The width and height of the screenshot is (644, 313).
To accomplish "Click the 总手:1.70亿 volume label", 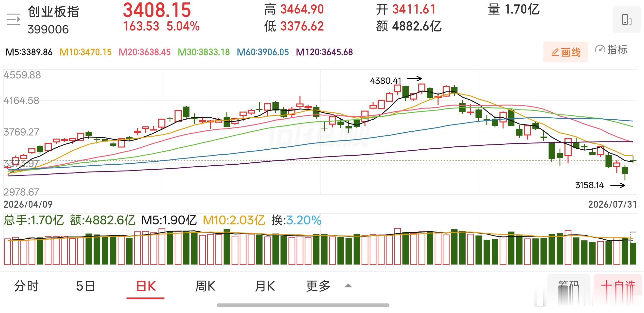I will pos(34,220).
